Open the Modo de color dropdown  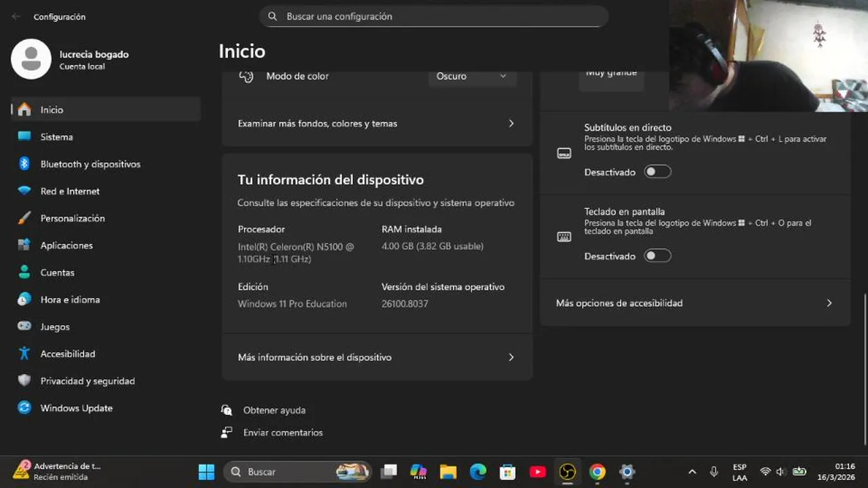click(x=472, y=77)
